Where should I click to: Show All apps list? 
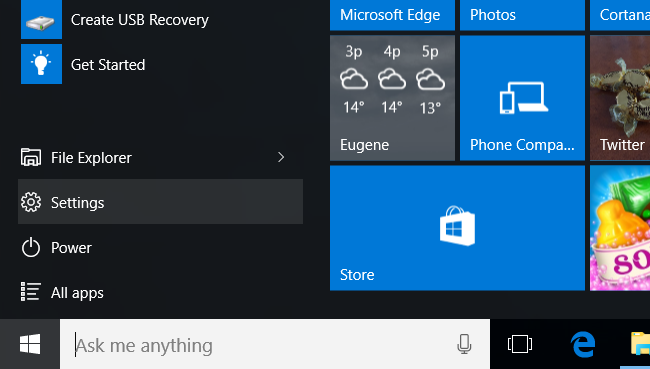pyautogui.click(x=160, y=292)
